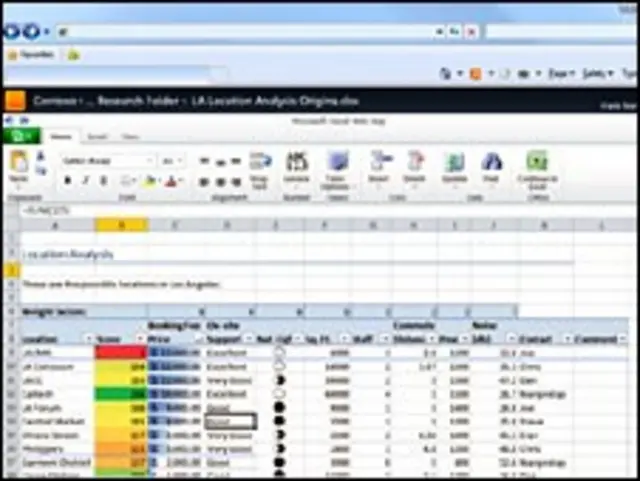Open the Number Format ABC 123 icon

click(x=297, y=162)
